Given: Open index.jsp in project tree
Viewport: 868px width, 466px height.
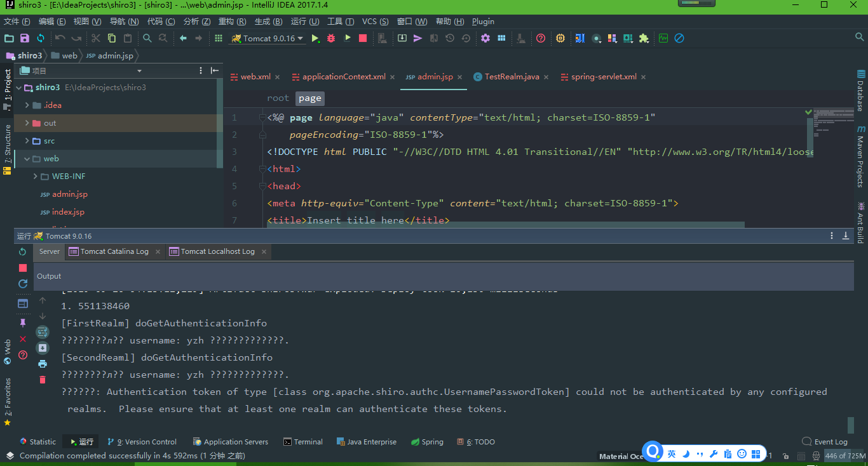Looking at the screenshot, I should 68,212.
